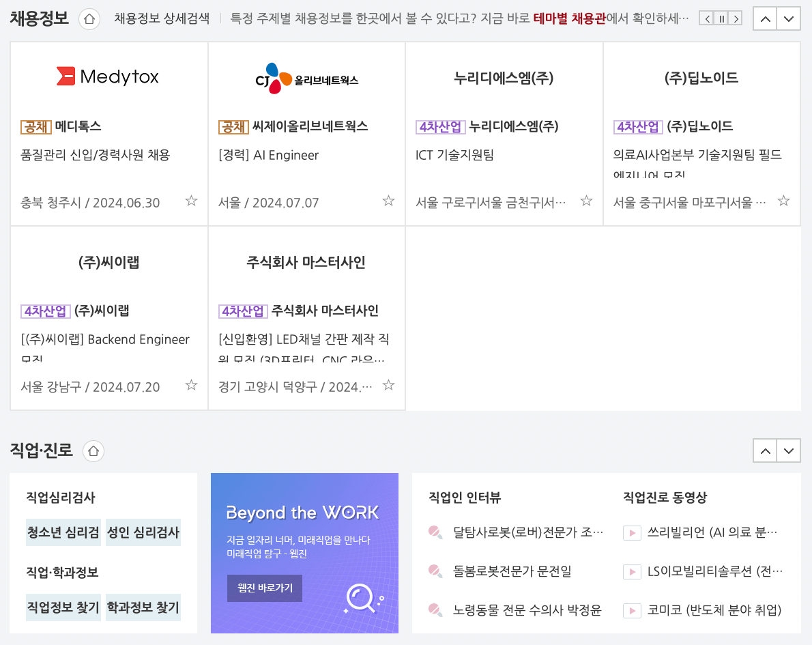This screenshot has height=645, width=812.
Task: Click 4차산업 tag on 씨이랩 card
Action: click(46, 311)
